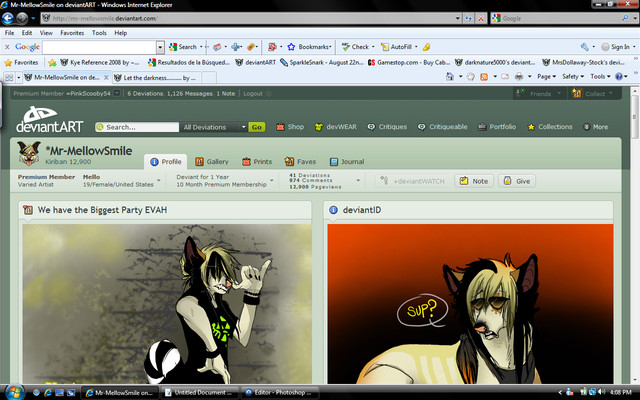Open the Critiques link
This screenshot has width=640, height=400.
click(387, 127)
